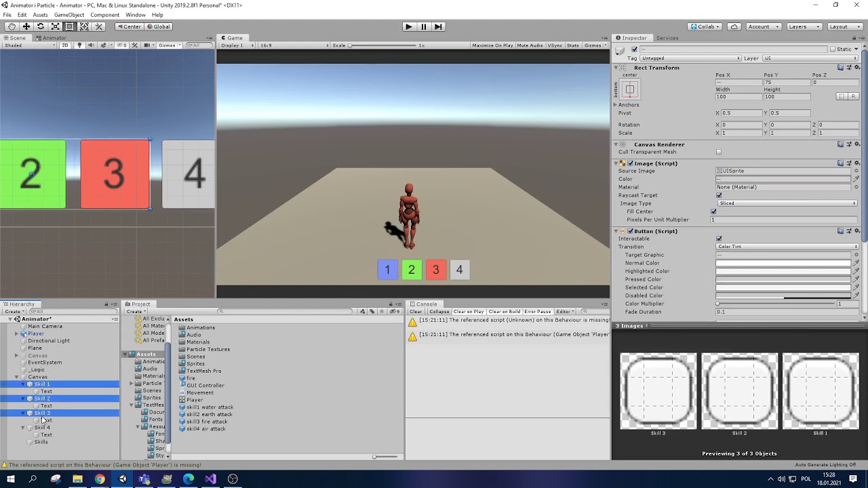The width and height of the screenshot is (868, 488).
Task: Open Image Type dropdown set to Sliced
Action: (787, 203)
